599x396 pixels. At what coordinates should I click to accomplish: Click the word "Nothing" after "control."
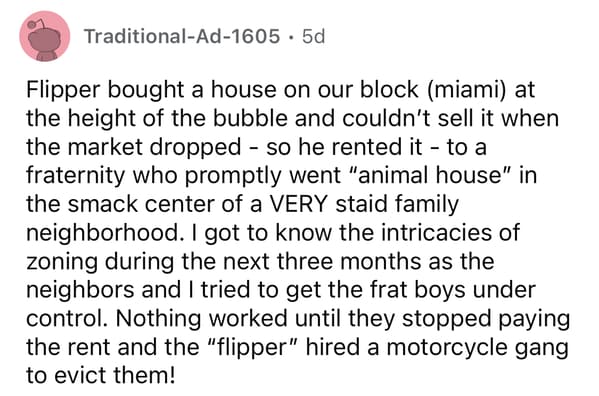click(x=158, y=319)
